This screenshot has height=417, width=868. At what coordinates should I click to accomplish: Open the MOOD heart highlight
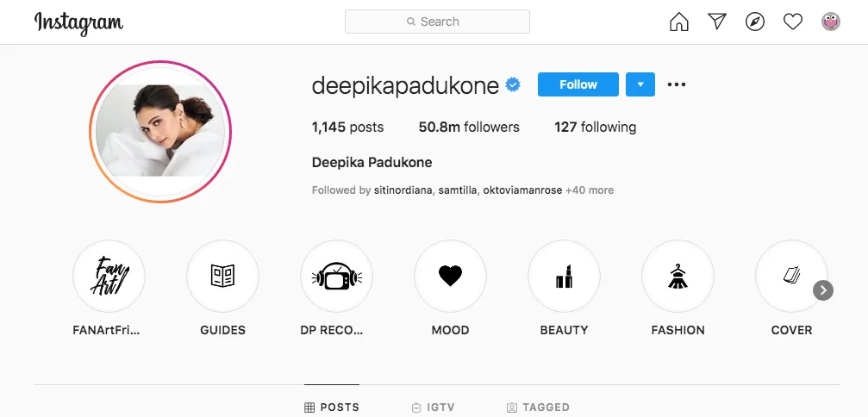click(x=450, y=277)
